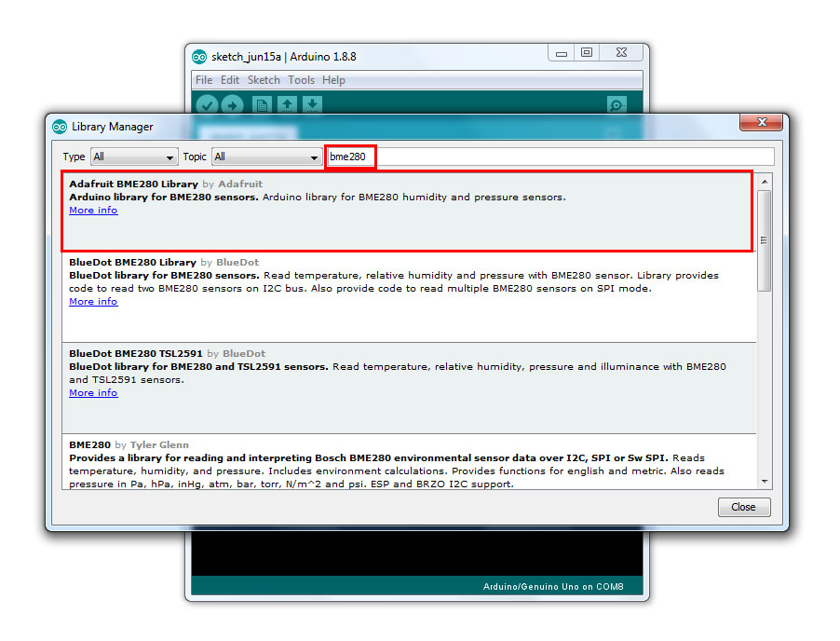Screen dimensions: 840x641
Task: Open More info for BlueDot BME280 TSL2591
Action: [x=93, y=393]
